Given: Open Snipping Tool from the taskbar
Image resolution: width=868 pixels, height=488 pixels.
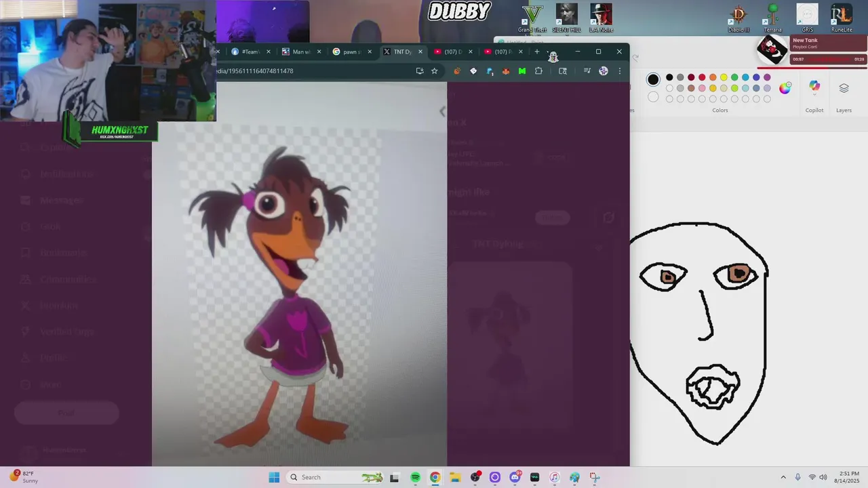Looking at the screenshot, I should pyautogui.click(x=594, y=477).
